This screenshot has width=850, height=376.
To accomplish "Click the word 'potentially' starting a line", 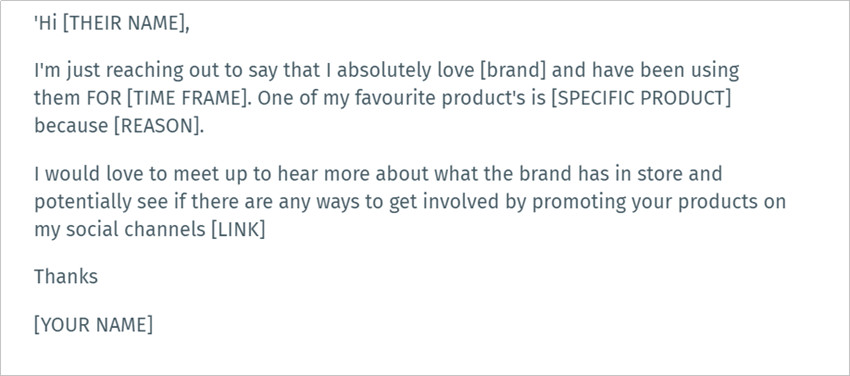I will pyautogui.click(x=84, y=203).
